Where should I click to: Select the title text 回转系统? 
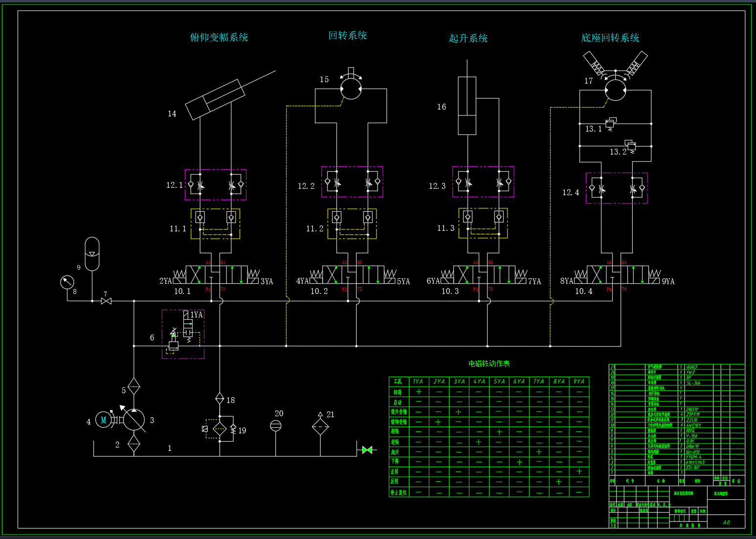coord(348,35)
